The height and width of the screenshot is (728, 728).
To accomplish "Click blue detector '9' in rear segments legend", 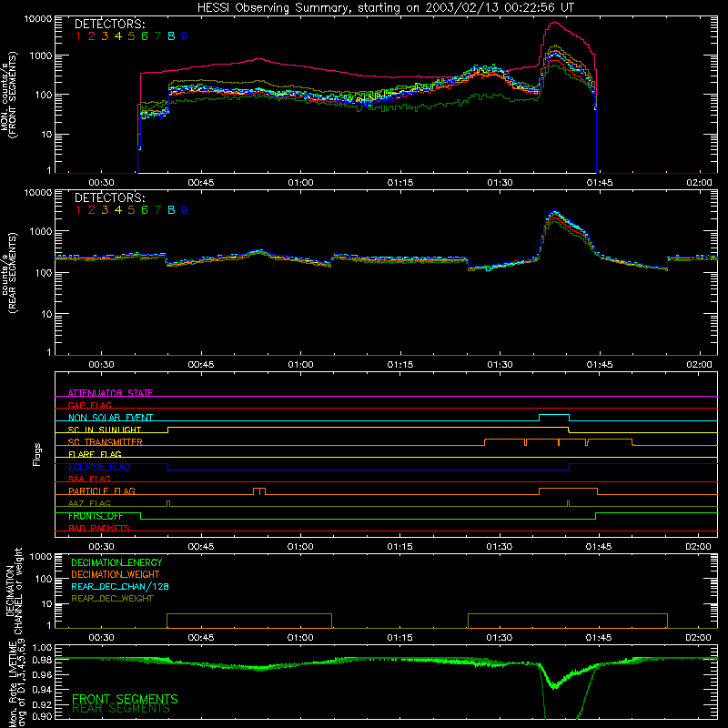I will [185, 210].
